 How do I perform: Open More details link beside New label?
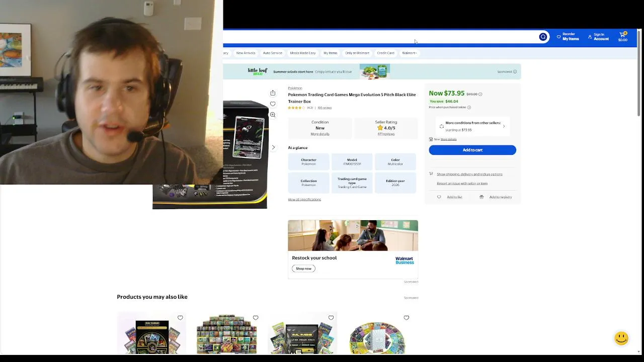pyautogui.click(x=449, y=139)
